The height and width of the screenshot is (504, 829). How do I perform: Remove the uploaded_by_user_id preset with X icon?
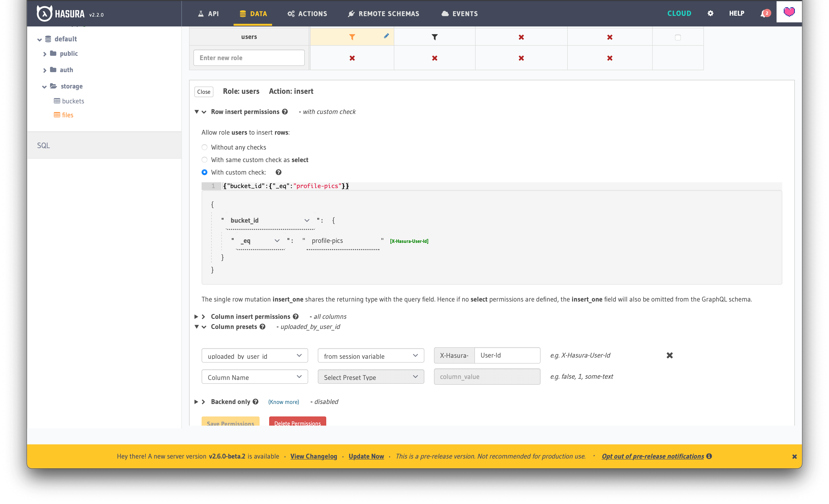coord(670,355)
